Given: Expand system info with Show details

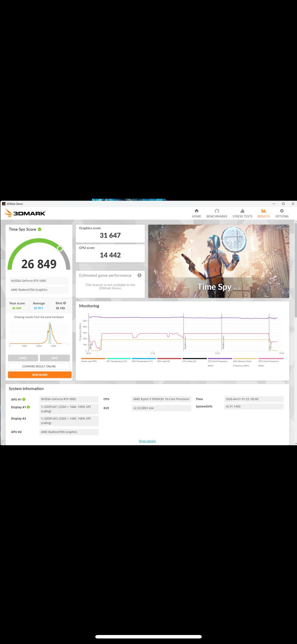Looking at the screenshot, I should [147, 441].
